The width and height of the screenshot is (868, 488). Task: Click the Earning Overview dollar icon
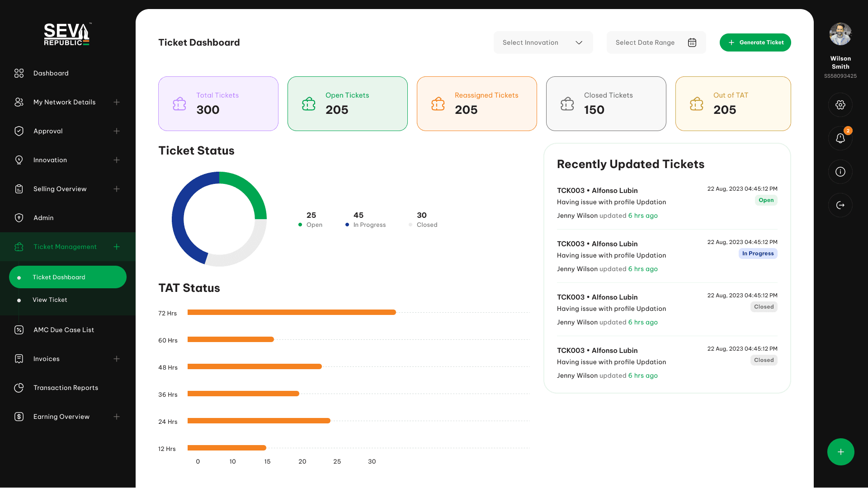pyautogui.click(x=19, y=417)
